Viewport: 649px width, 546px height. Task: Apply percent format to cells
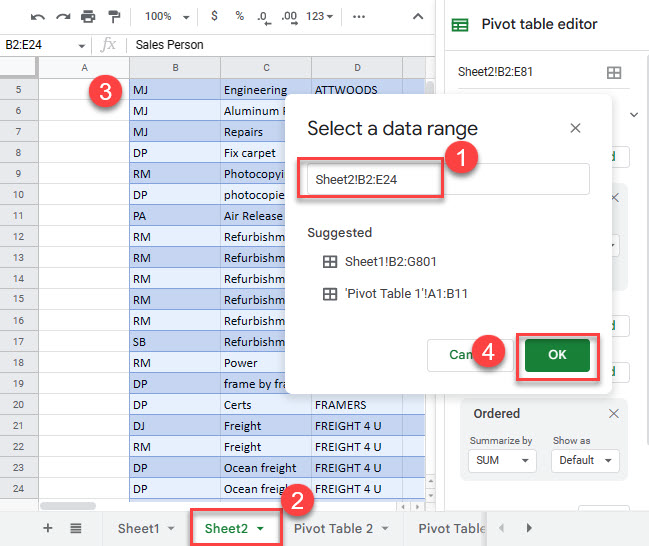[239, 17]
